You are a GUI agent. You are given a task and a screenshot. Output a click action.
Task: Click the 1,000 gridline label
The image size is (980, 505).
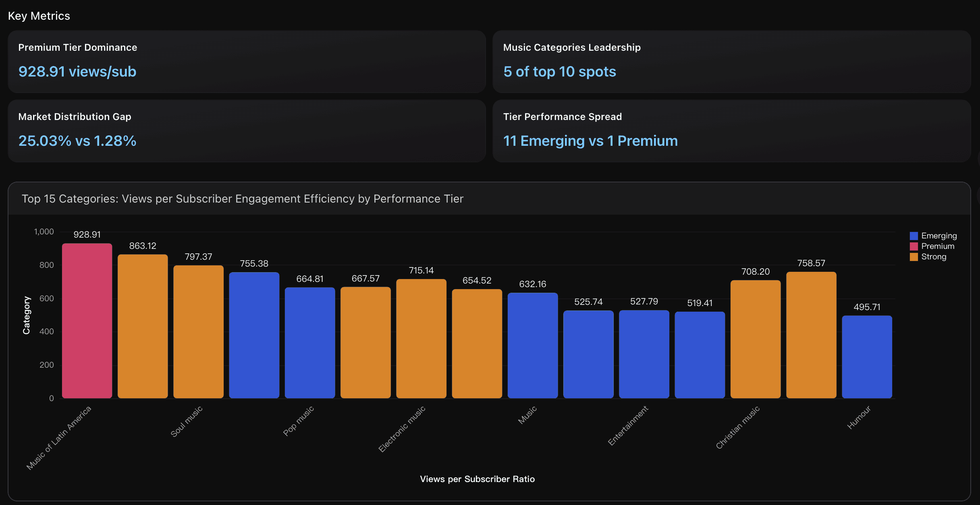point(44,232)
